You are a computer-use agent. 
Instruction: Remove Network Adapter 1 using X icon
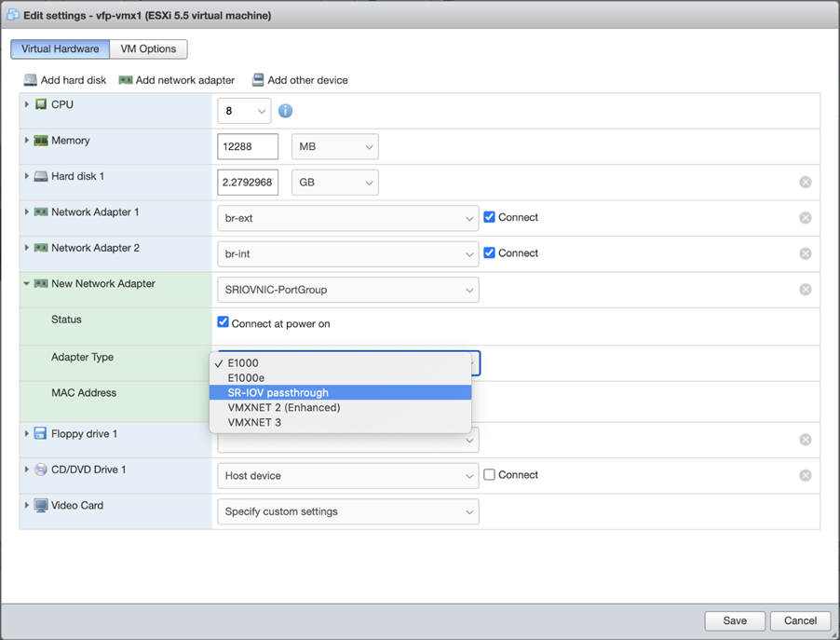tap(806, 218)
